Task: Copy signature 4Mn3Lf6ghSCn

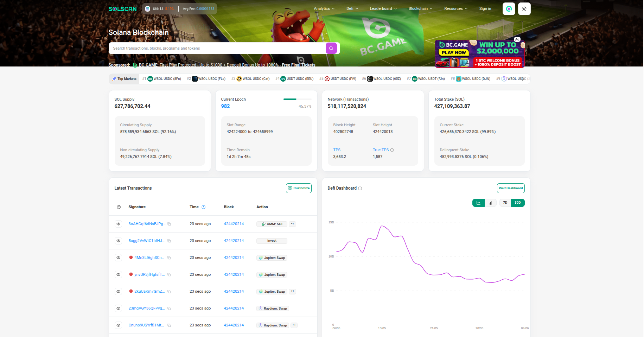Action: tap(169, 258)
